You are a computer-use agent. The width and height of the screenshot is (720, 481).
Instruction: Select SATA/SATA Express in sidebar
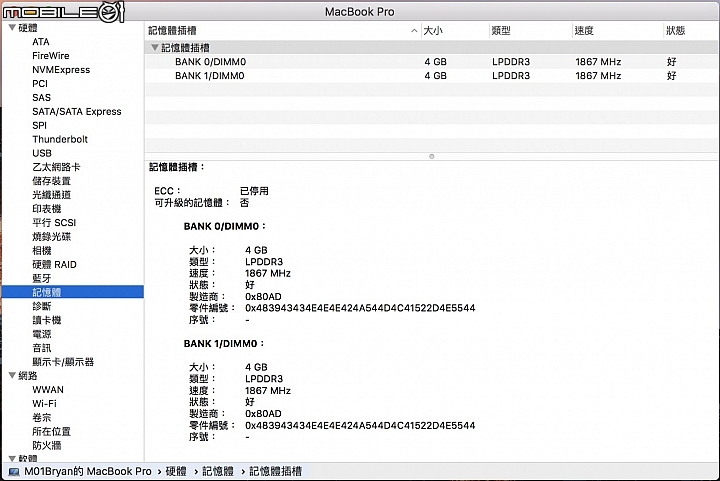[x=77, y=112]
